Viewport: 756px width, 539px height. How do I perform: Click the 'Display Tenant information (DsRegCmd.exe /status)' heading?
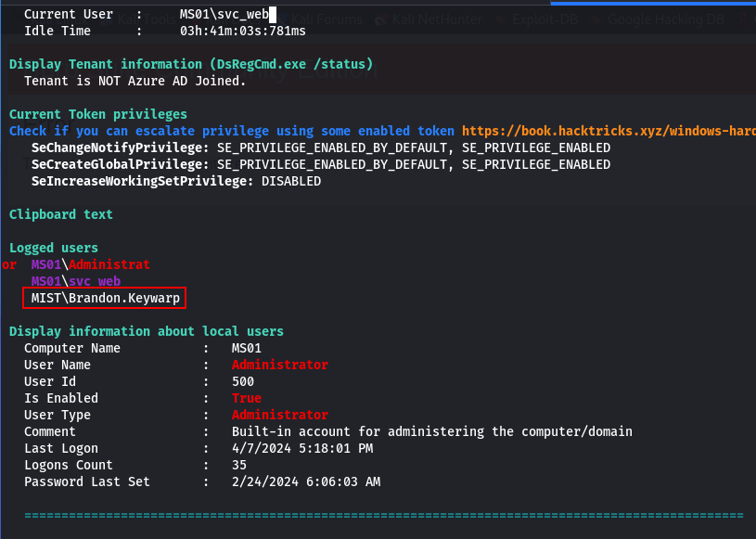click(191, 64)
